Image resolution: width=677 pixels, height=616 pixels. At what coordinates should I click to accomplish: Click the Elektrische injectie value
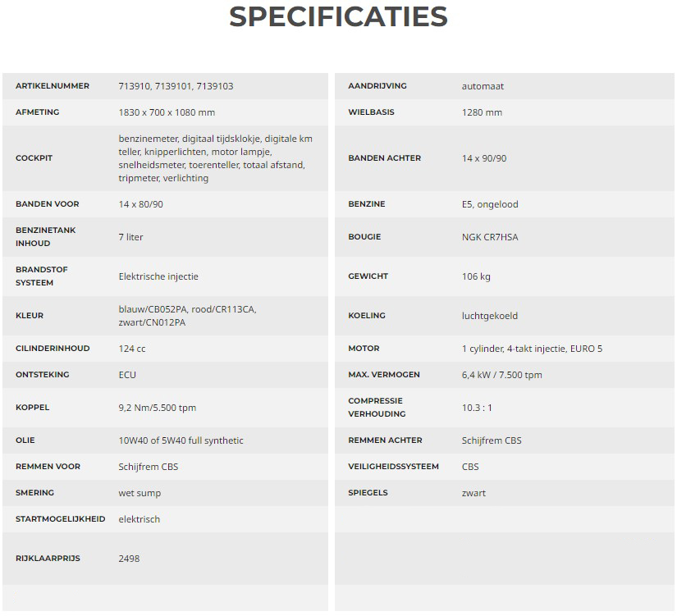pos(158,276)
